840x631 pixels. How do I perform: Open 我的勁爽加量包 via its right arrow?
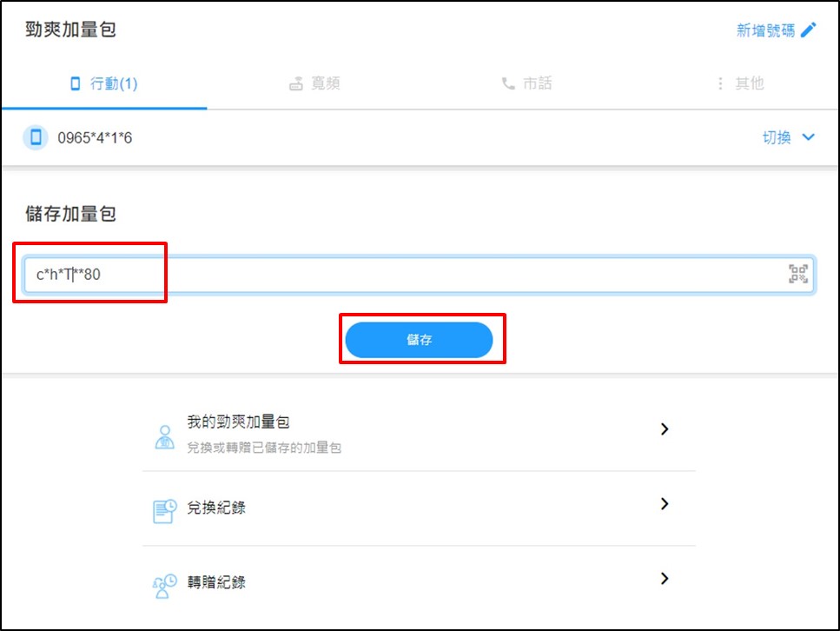click(665, 429)
